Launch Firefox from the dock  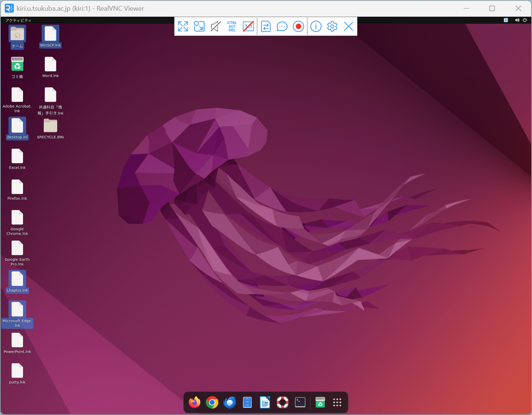click(195, 402)
